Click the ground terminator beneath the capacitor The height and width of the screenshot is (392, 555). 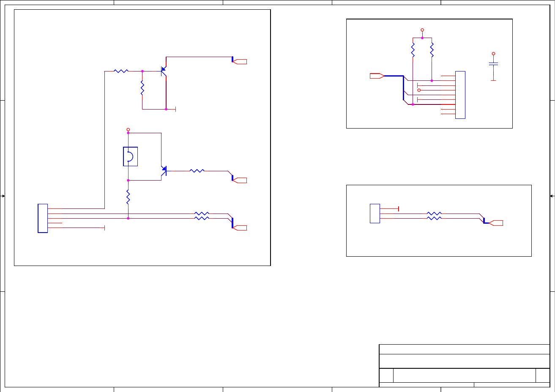tap(493, 80)
